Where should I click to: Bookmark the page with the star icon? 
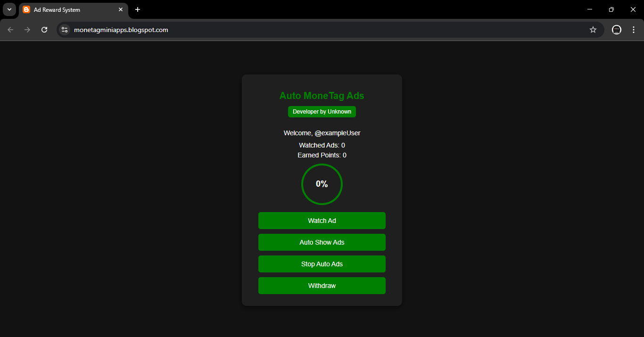tap(593, 29)
